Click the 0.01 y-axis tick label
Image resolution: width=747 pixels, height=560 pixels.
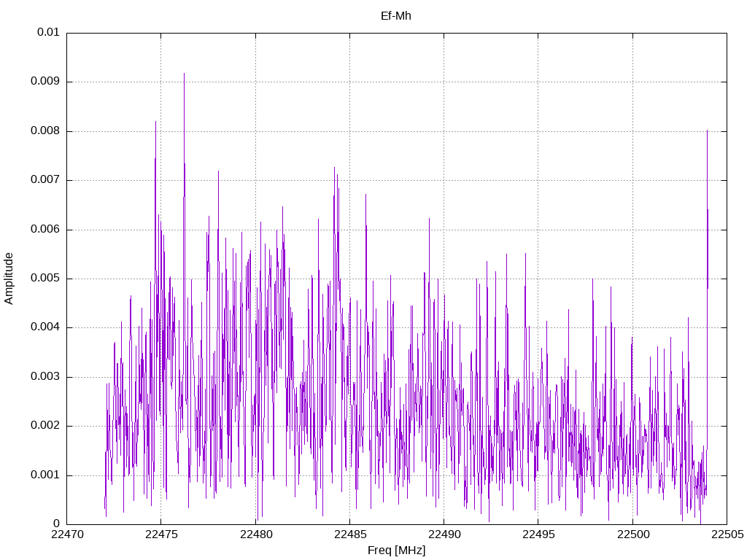(x=48, y=32)
